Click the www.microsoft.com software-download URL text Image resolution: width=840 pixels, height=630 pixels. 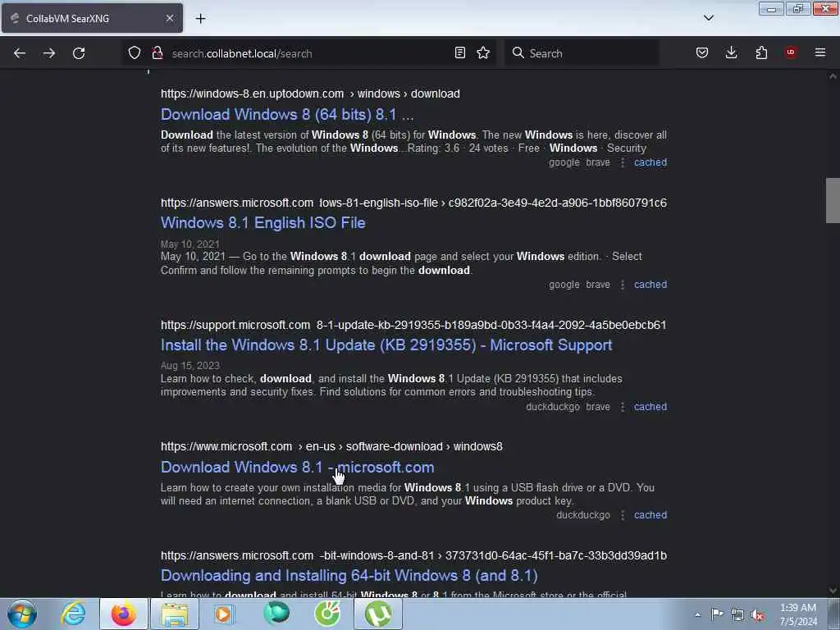[331, 446]
